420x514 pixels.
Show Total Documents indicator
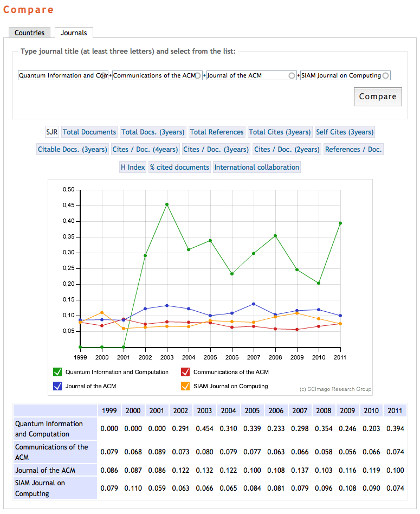89,132
